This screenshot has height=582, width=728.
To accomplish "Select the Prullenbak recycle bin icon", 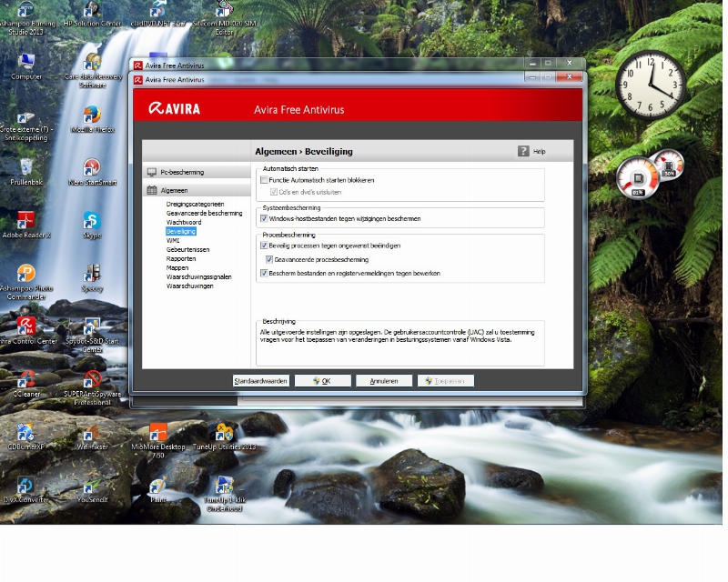I will pos(26,172).
